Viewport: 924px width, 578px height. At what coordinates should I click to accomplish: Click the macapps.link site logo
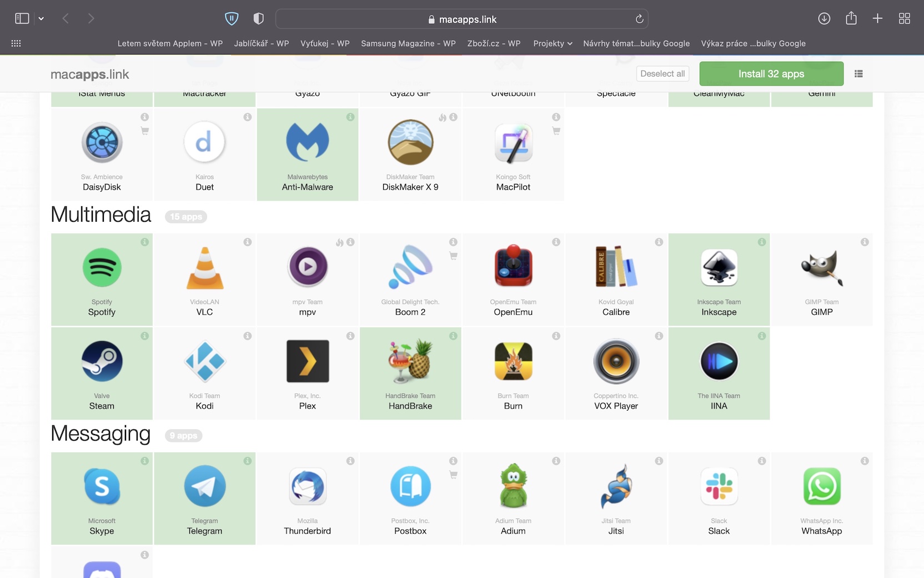(90, 74)
